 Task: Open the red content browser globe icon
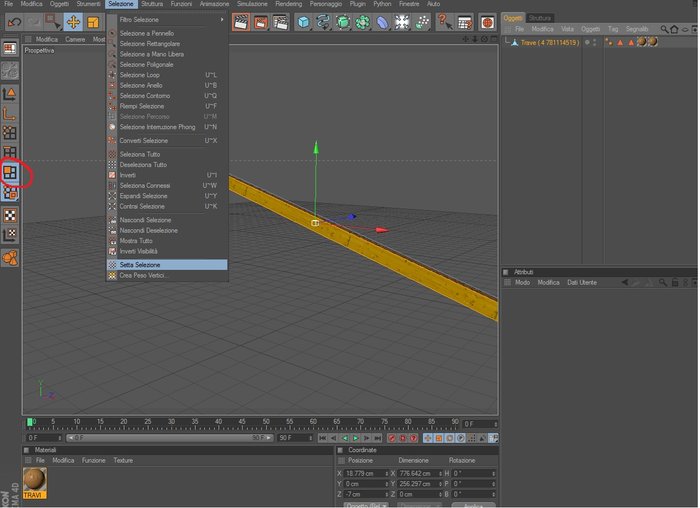pyautogui.click(x=487, y=22)
